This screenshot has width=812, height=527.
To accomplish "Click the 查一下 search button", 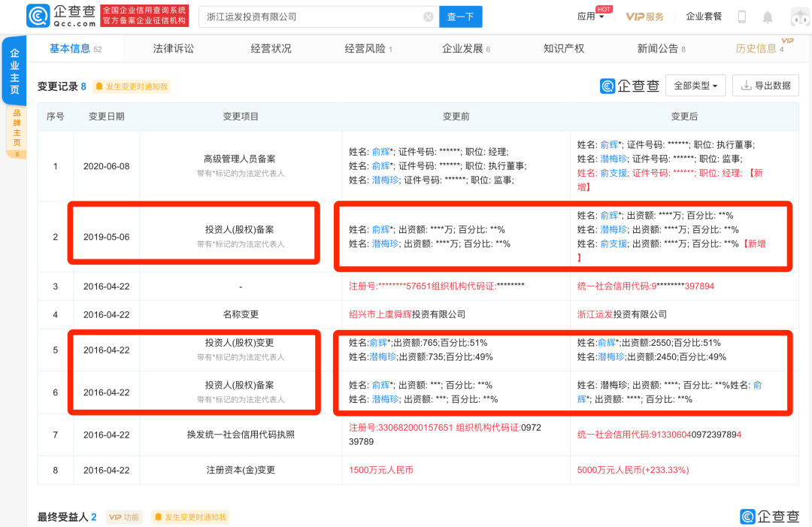I will 461,16.
